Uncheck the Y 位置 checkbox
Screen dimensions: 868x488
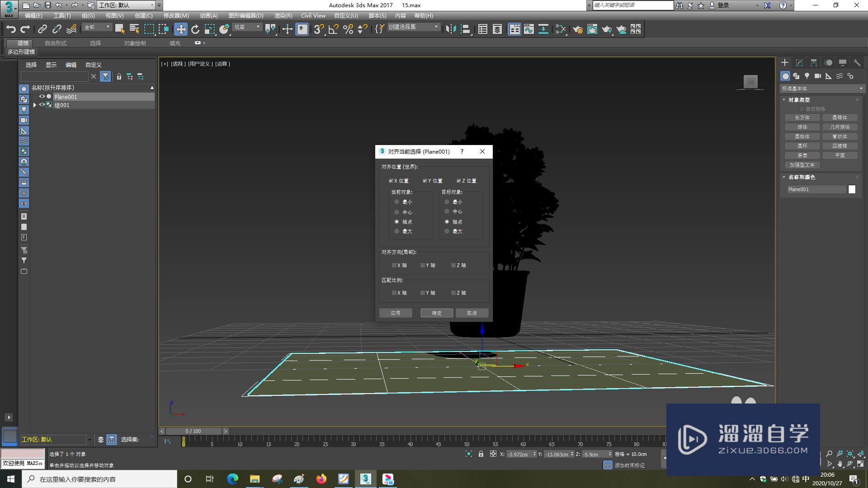click(425, 181)
